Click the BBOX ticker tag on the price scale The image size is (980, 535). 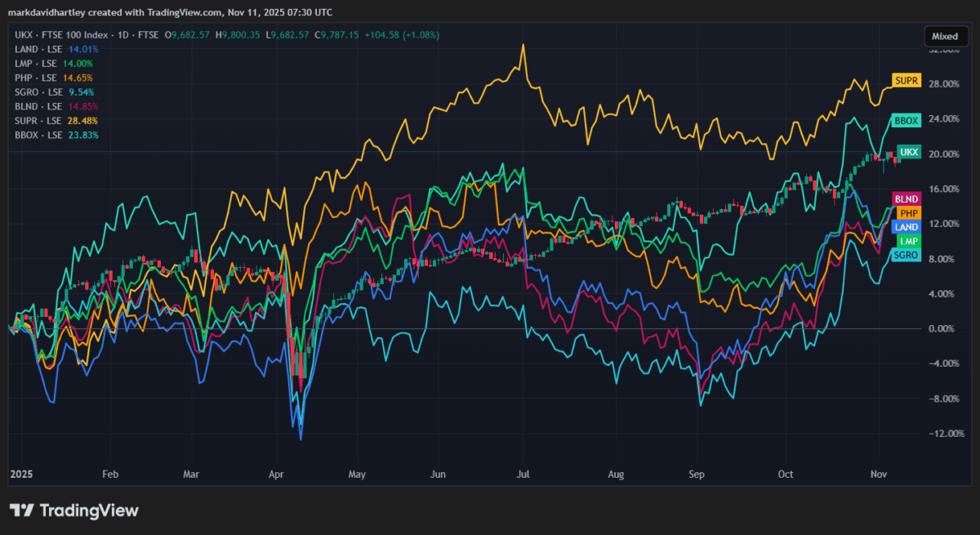click(906, 119)
